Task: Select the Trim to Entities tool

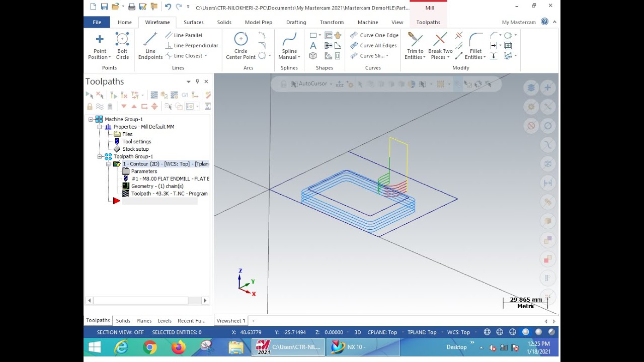Action: click(415, 46)
